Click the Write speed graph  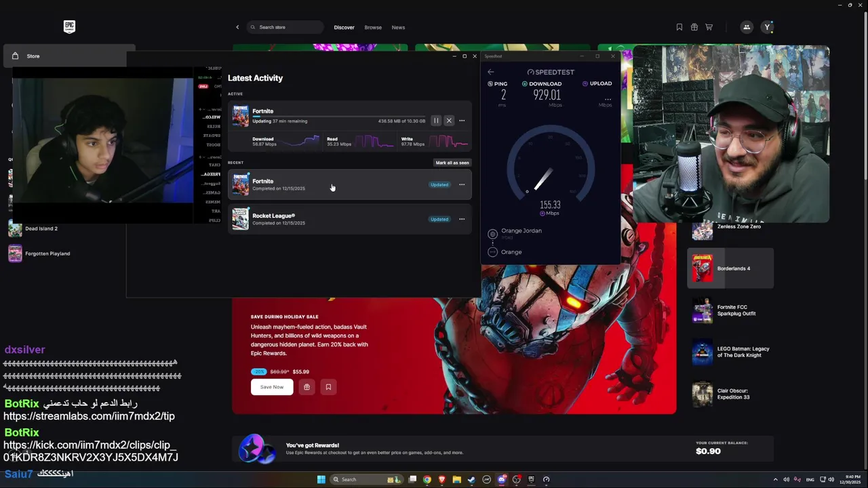pos(449,141)
